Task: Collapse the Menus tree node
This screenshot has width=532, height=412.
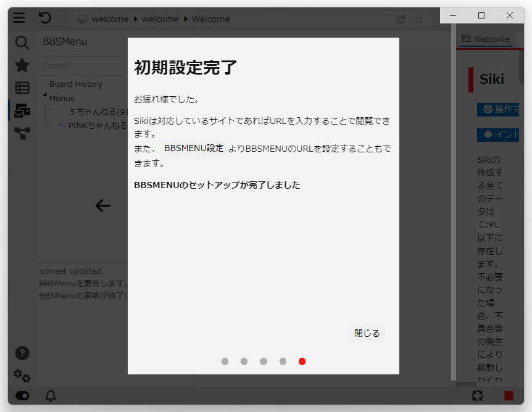Action: pyautogui.click(x=45, y=95)
